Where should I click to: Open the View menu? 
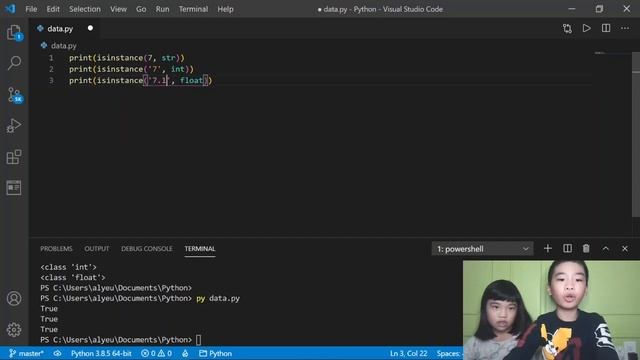tap(118, 9)
